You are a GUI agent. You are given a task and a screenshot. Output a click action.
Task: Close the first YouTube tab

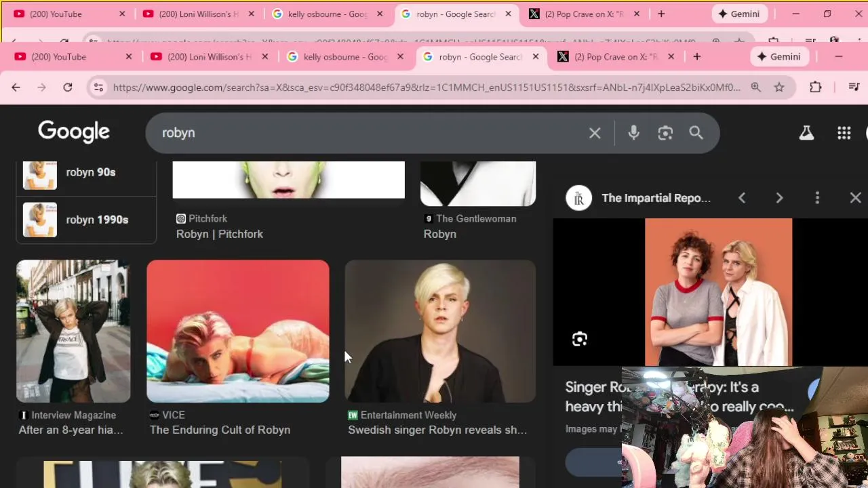pos(129,57)
